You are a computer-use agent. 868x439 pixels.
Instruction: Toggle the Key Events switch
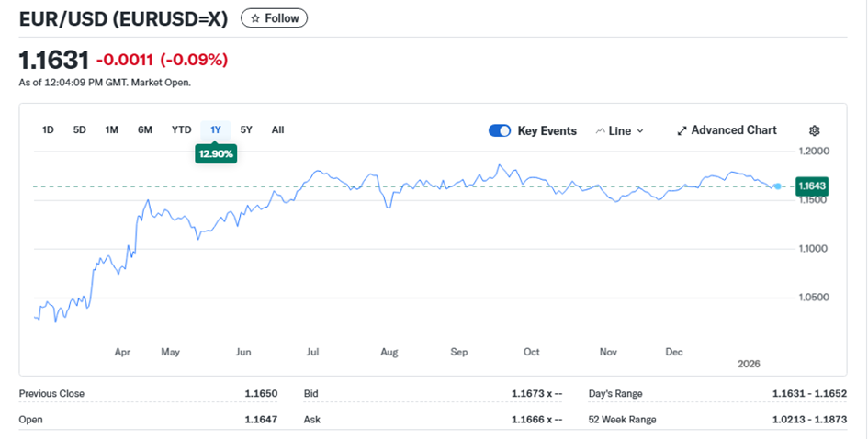(500, 131)
